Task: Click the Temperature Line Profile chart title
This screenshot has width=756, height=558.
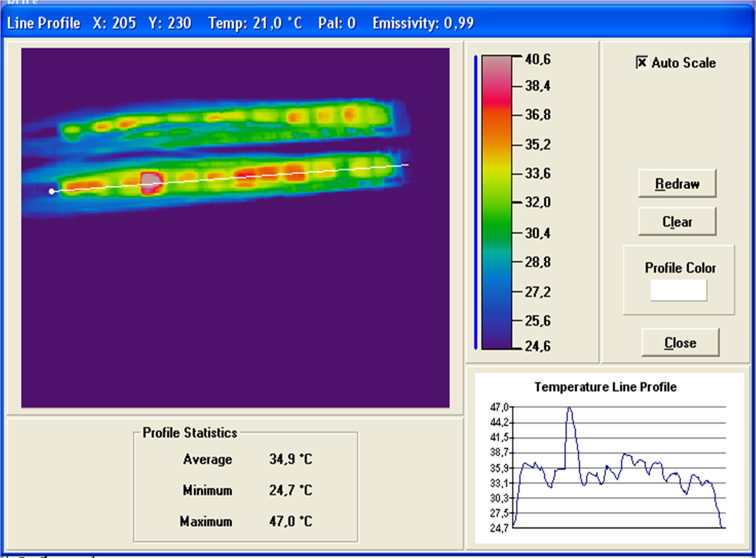Action: 605,388
